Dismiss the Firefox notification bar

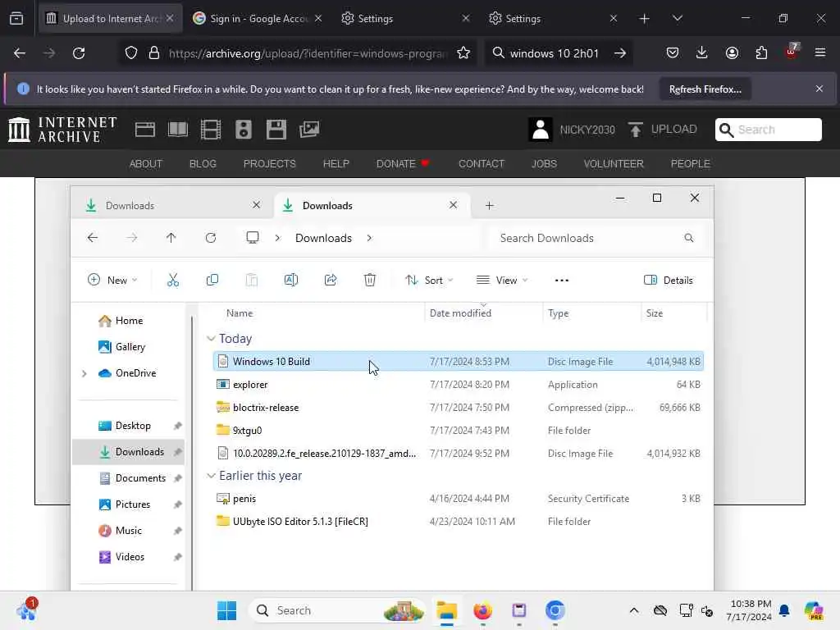point(819,89)
